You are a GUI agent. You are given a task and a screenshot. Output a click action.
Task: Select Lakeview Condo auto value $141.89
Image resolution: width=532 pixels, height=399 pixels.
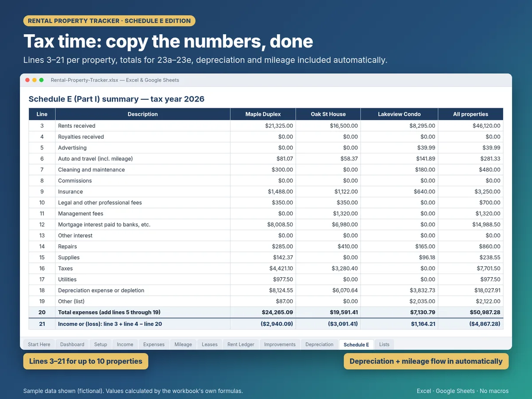[399, 159]
